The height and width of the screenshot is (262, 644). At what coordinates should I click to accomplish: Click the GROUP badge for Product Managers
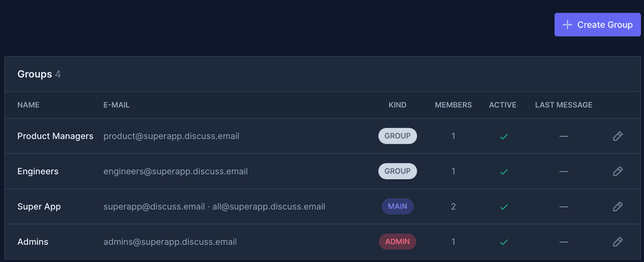coord(397,136)
